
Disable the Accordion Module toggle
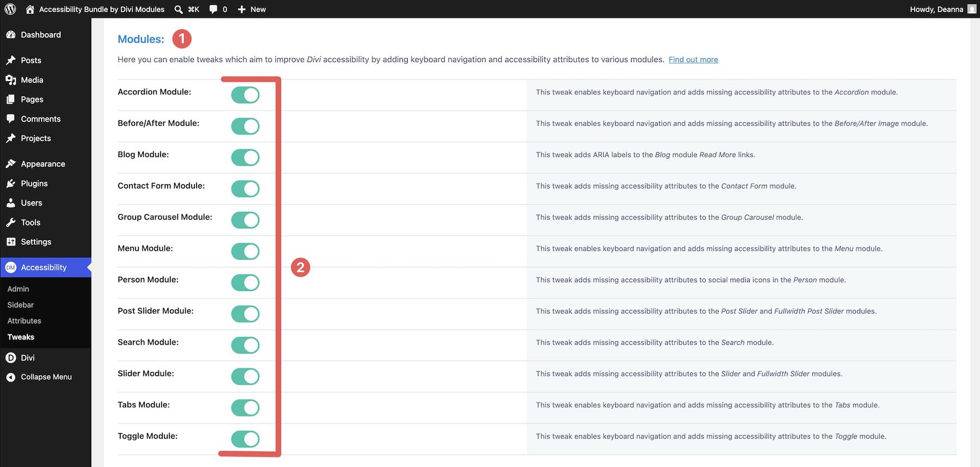[x=246, y=95]
